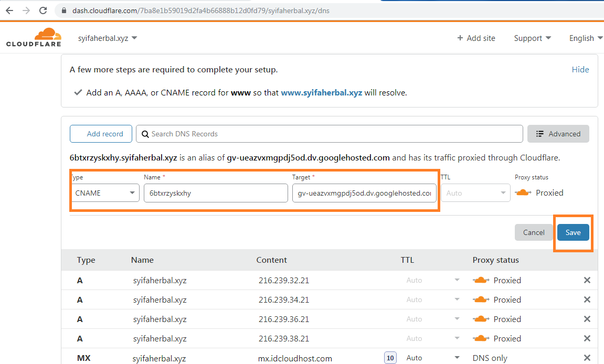
Task: Open the record Type CNAME dropdown
Action: (x=105, y=193)
